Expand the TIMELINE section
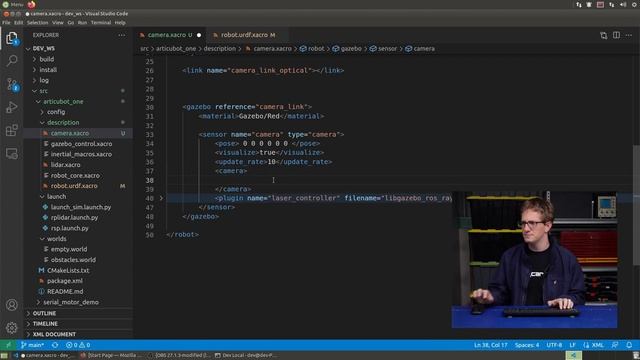 [x=45, y=324]
